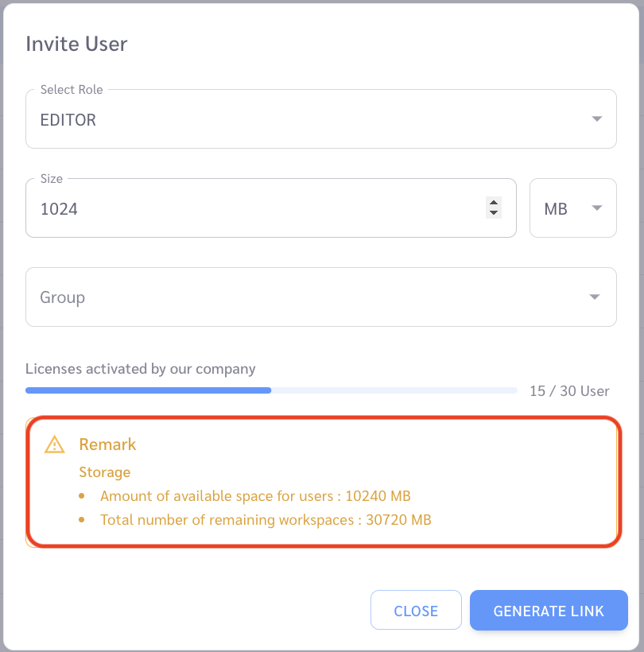
Task: Click the 15 / 30 User count
Action: tap(569, 391)
